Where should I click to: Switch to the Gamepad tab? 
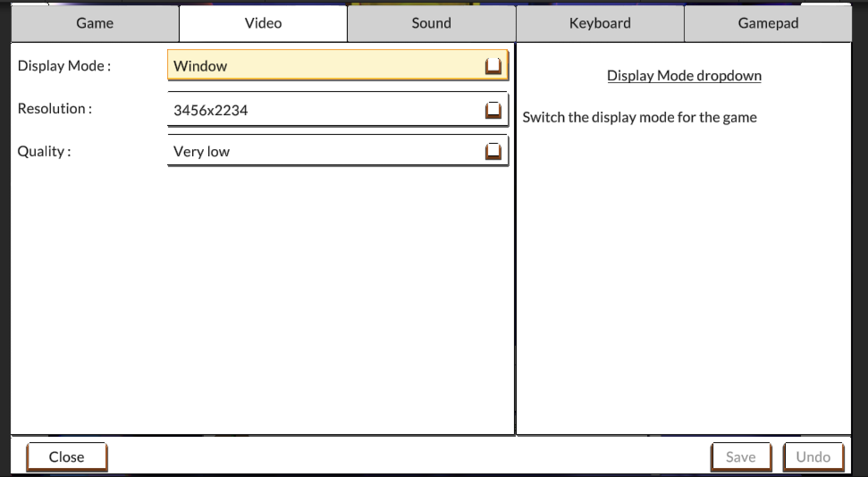tap(768, 23)
